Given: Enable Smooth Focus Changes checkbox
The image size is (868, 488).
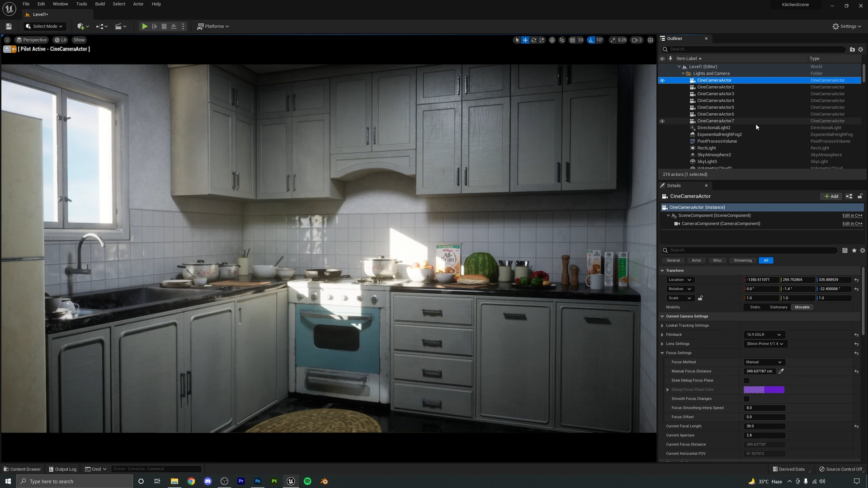Looking at the screenshot, I should pyautogui.click(x=747, y=399).
